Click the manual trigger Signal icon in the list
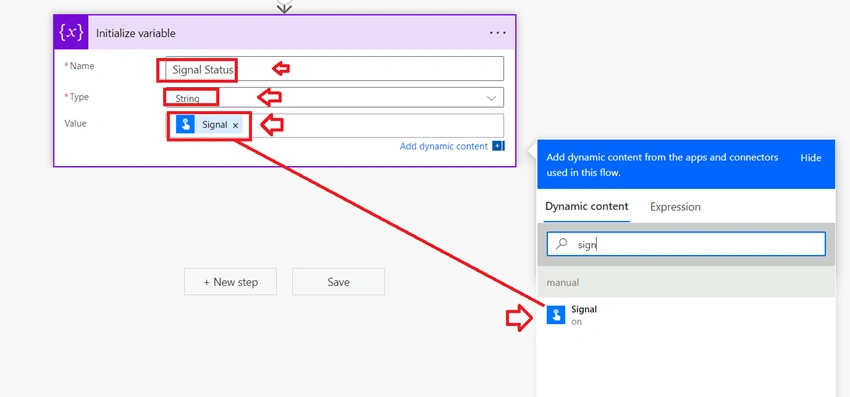 (x=556, y=315)
